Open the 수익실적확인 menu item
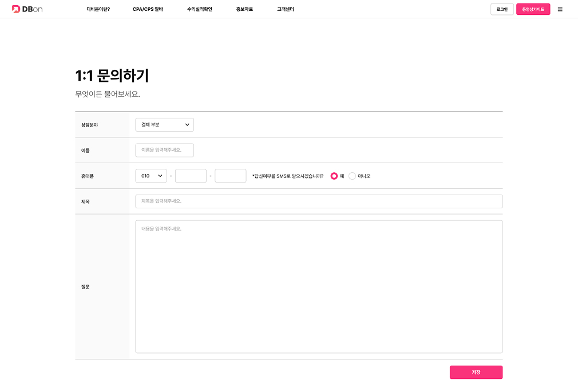 (199, 10)
